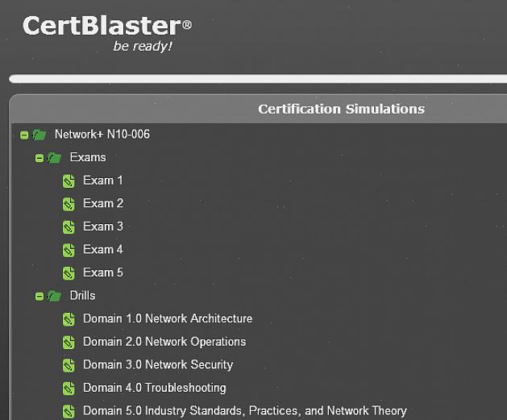Click the Exam 4 document icon

click(x=69, y=250)
